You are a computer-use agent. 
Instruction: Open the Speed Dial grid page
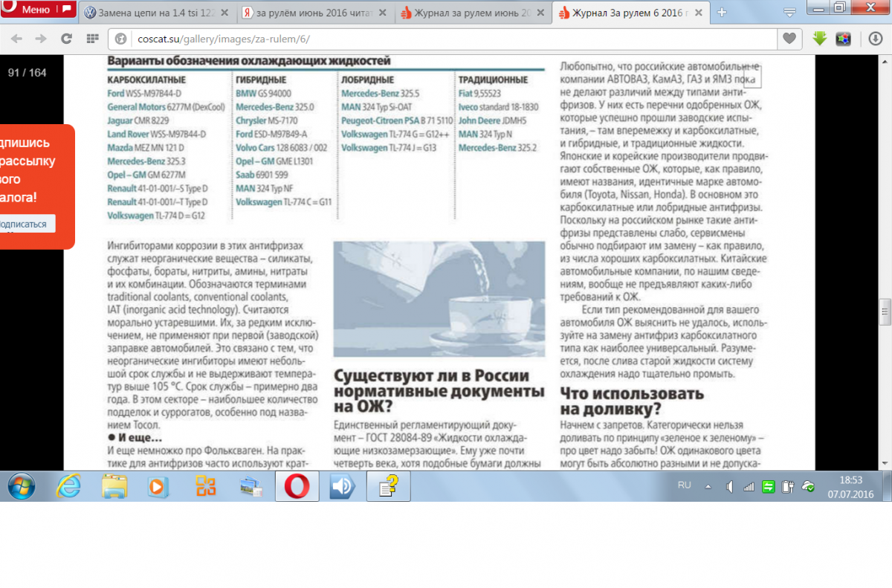[x=92, y=39]
